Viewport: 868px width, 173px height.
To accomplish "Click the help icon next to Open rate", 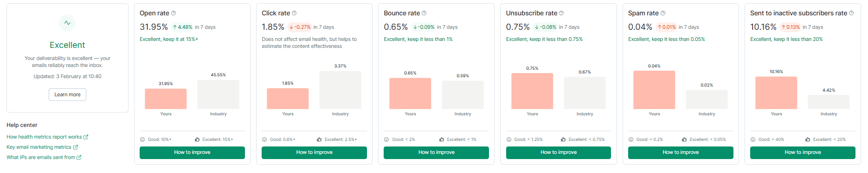I will [x=174, y=13].
